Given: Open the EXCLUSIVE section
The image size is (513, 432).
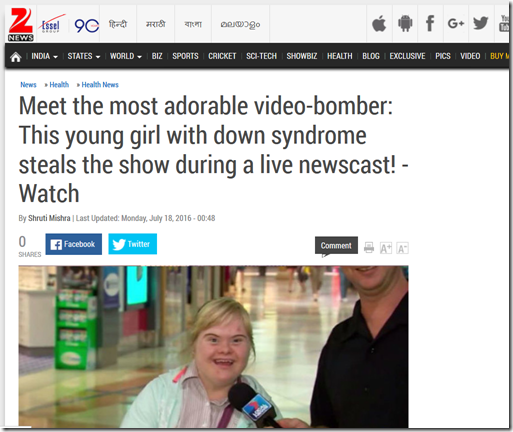Looking at the screenshot, I should pos(407,56).
